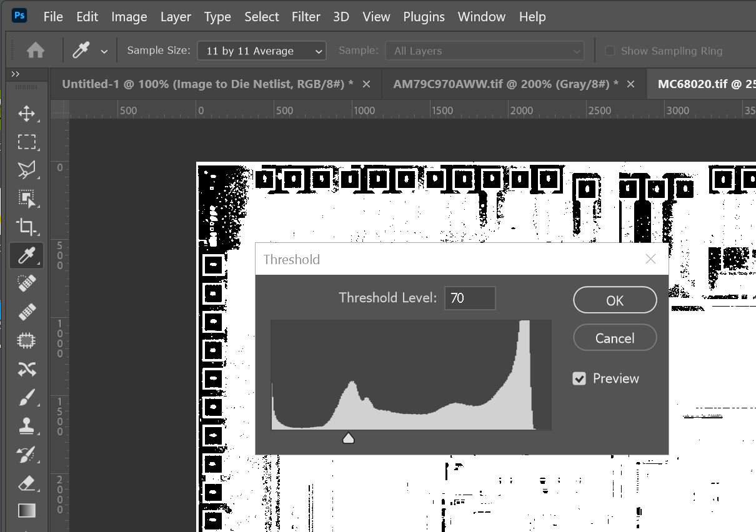Viewport: 756px width, 532px height.
Task: Toggle Show Sampling Ring checkbox
Action: pos(610,51)
